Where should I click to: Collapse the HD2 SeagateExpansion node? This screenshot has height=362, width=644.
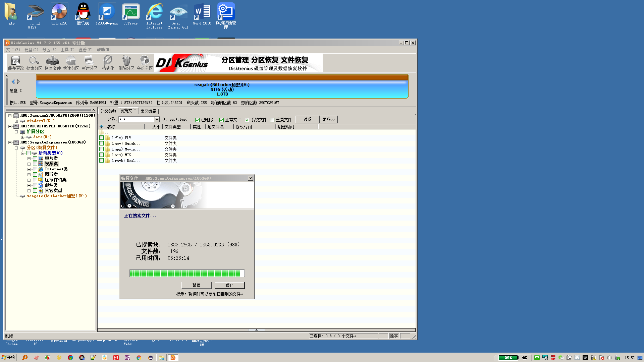pos(10,142)
